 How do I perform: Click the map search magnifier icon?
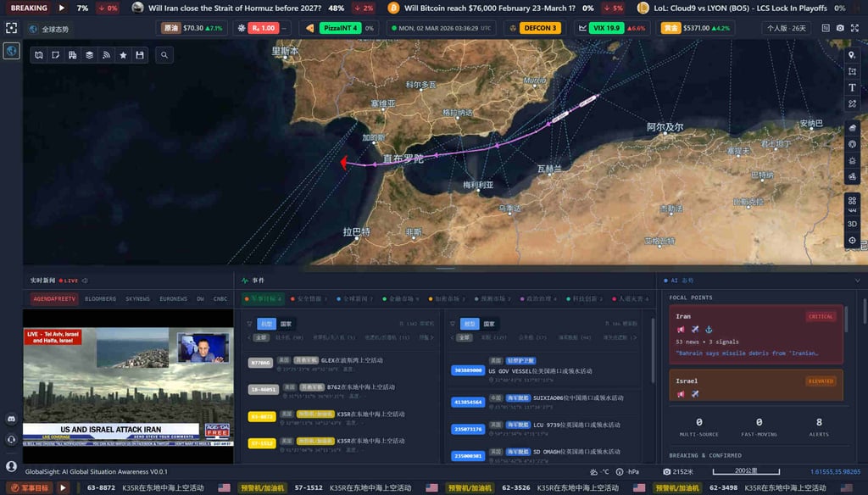point(164,55)
